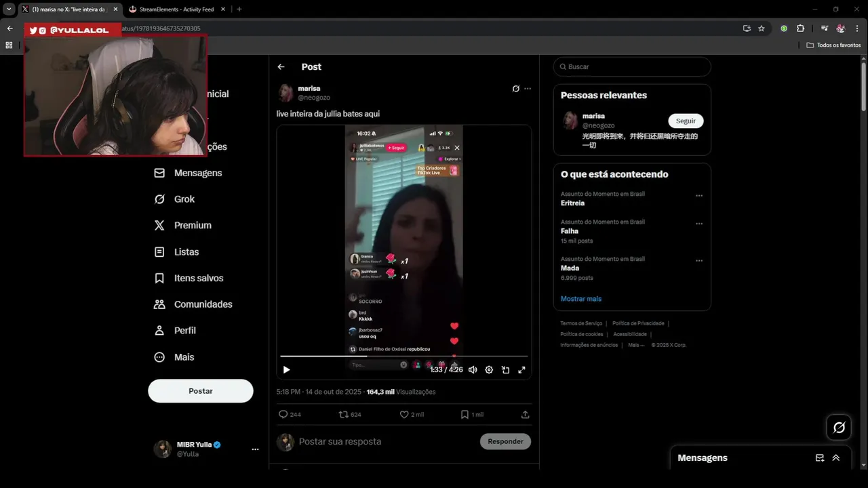Viewport: 868px width, 488px height.
Task: Expand the Mensagens drawer chevrons
Action: coord(836,457)
